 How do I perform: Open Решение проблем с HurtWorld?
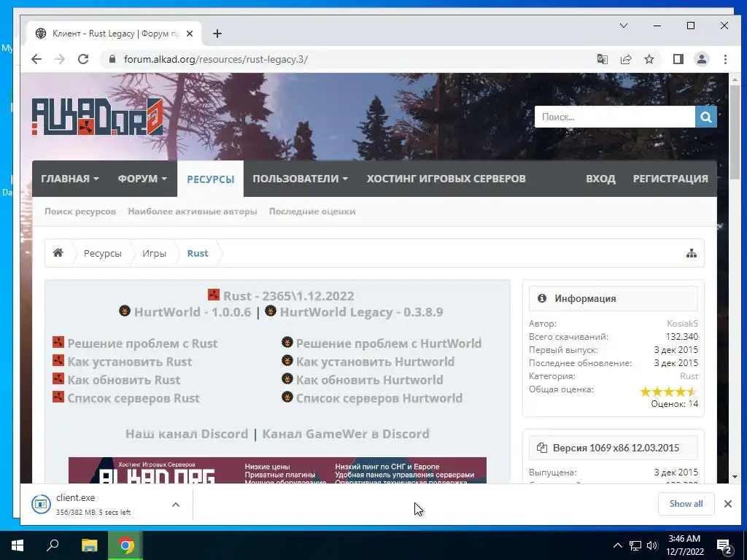click(389, 344)
